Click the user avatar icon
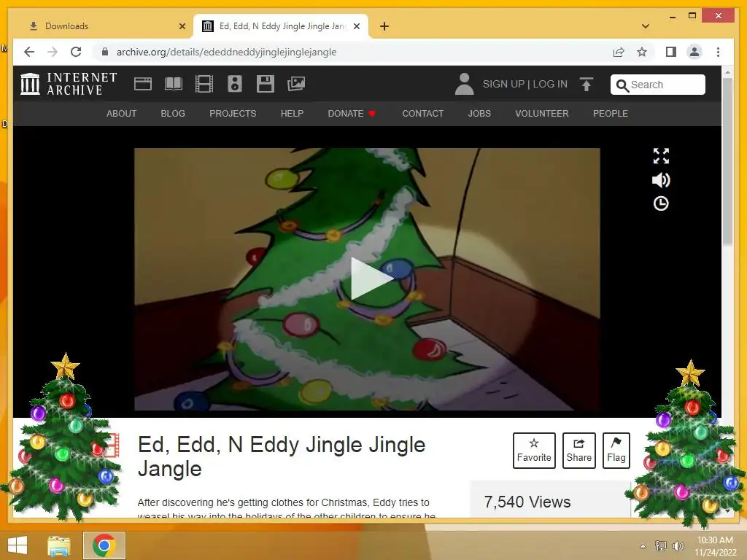Image resolution: width=747 pixels, height=560 pixels. coord(464,84)
